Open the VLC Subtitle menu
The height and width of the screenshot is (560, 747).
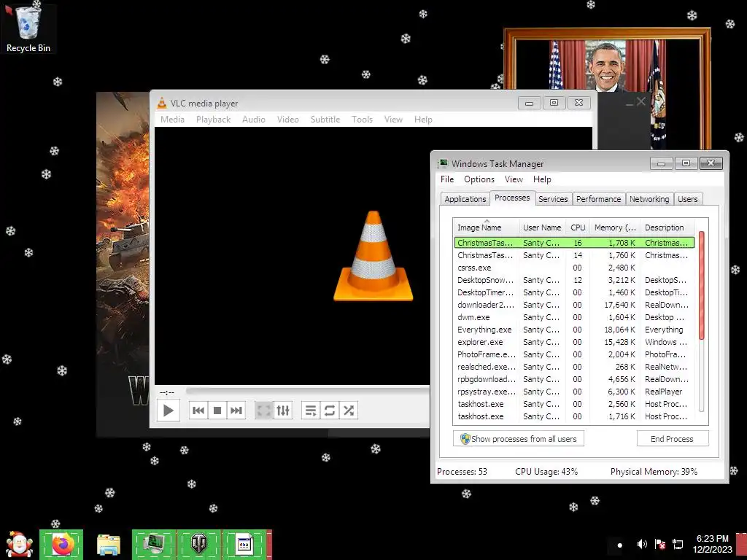click(325, 120)
